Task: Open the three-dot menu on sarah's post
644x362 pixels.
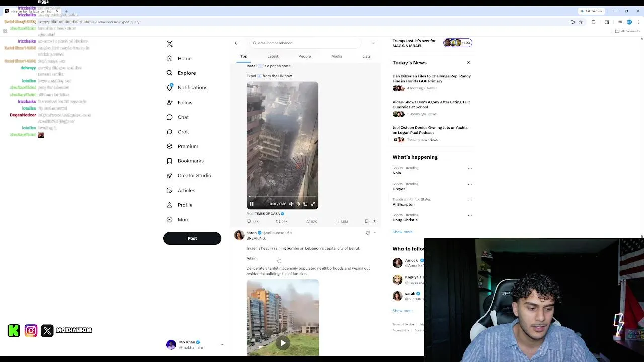Action: (374, 233)
